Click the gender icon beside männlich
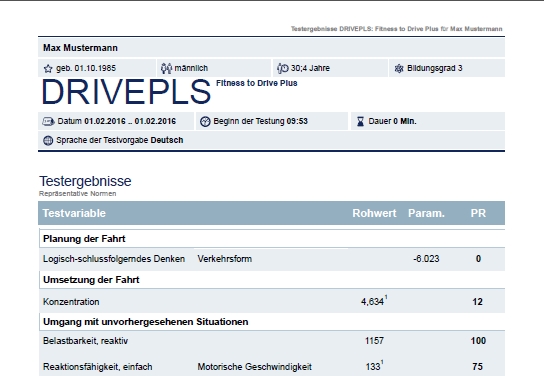 (x=166, y=68)
